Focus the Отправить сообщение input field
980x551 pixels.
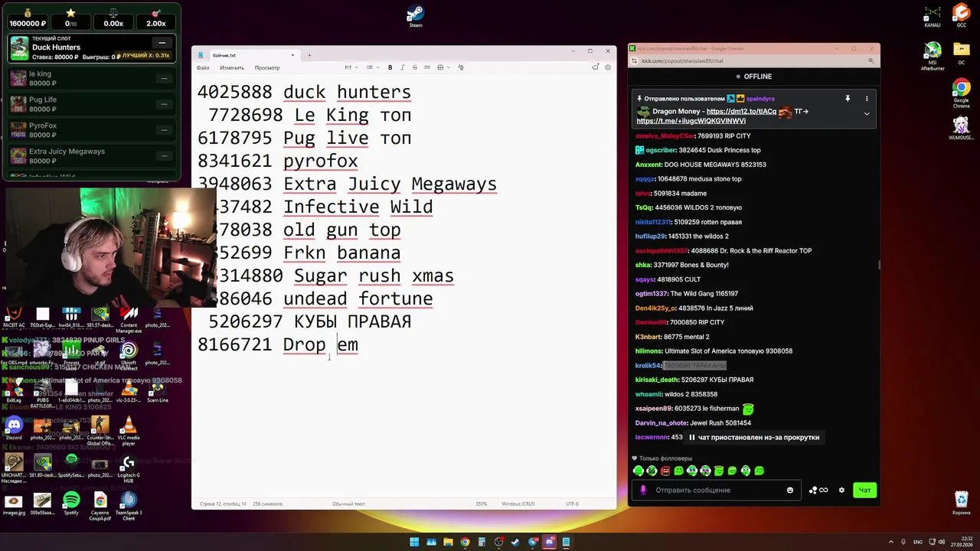click(716, 490)
